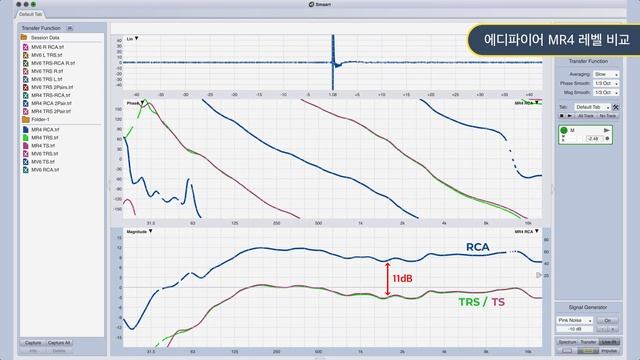Click the MV6 TRS.trf hidden trace icon
Image resolution: width=640 pixels, height=360 pixels.
point(25,154)
